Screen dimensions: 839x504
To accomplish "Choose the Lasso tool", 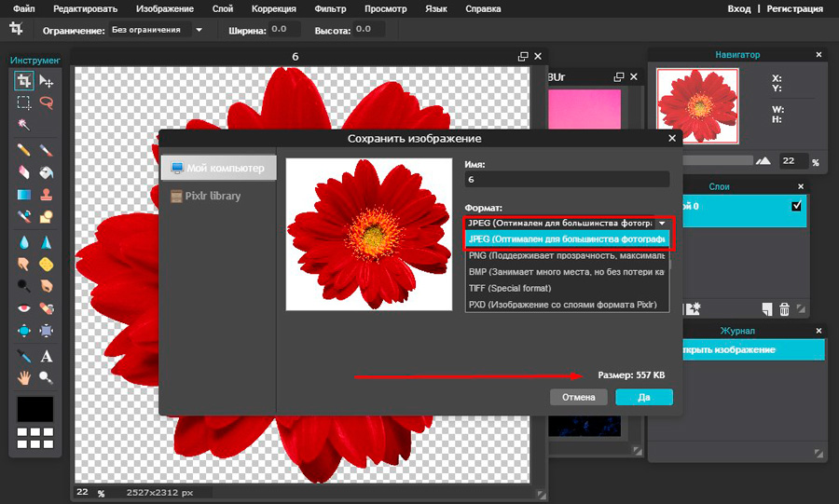I will click(x=46, y=103).
